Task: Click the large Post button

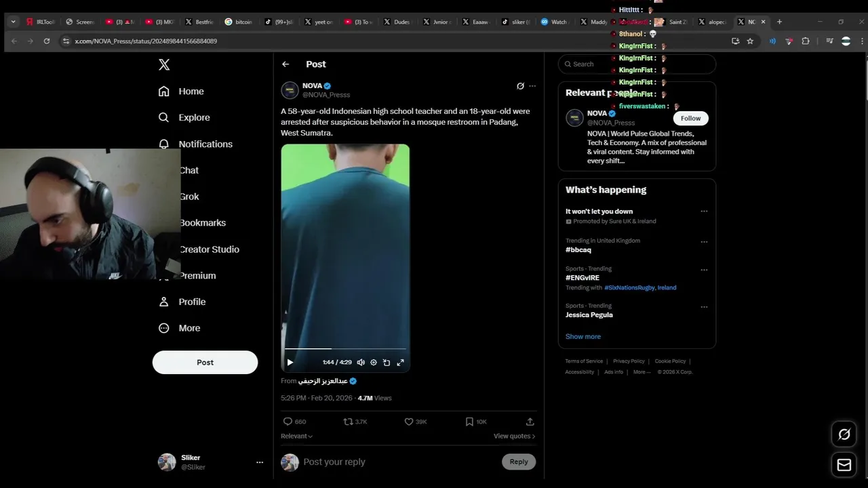Action: point(205,362)
